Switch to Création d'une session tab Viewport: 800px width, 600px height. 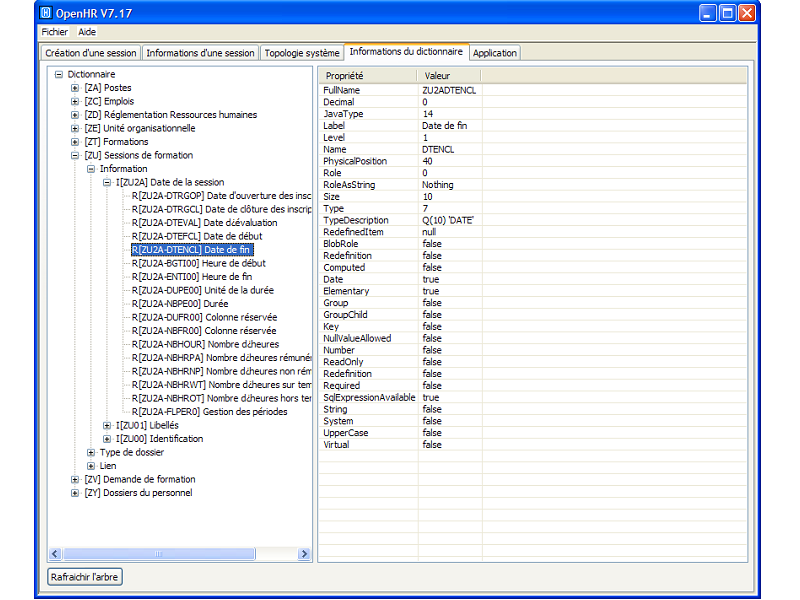click(x=91, y=53)
